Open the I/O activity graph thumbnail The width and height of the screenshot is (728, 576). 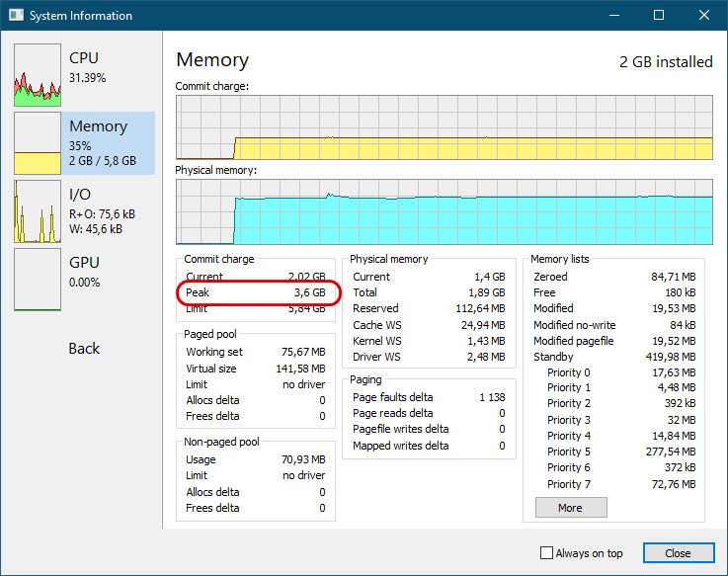point(38,211)
